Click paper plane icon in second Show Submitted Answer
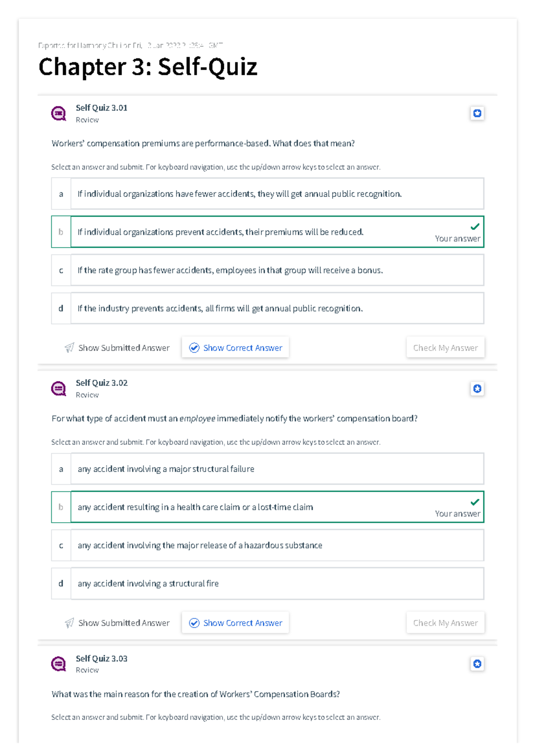 click(69, 623)
